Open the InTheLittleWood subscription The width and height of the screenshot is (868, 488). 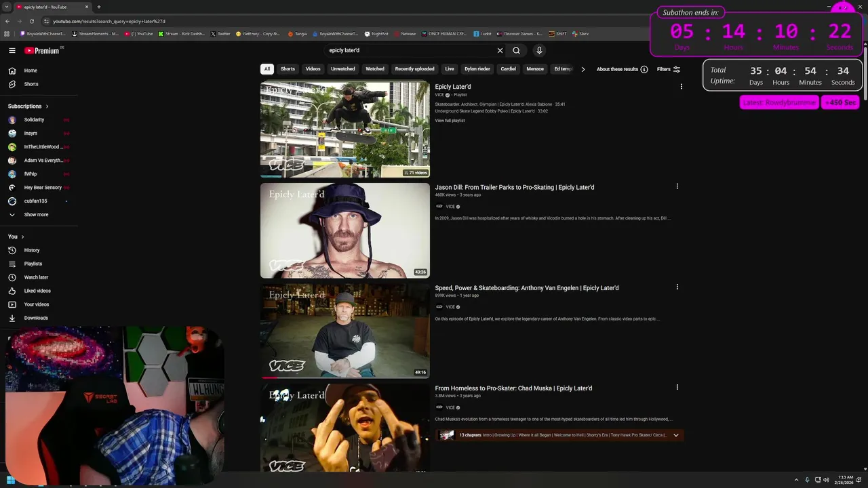[39, 147]
